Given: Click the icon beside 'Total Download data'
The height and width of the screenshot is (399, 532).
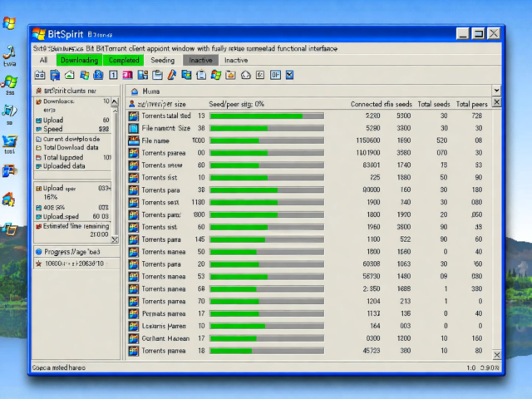Looking at the screenshot, I should pos(39,148).
